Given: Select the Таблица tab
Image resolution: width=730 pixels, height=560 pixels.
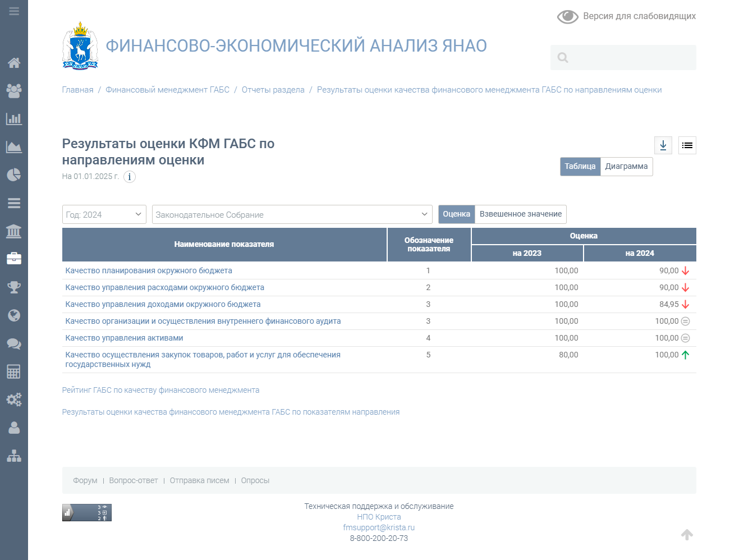Looking at the screenshot, I should click(x=580, y=167).
